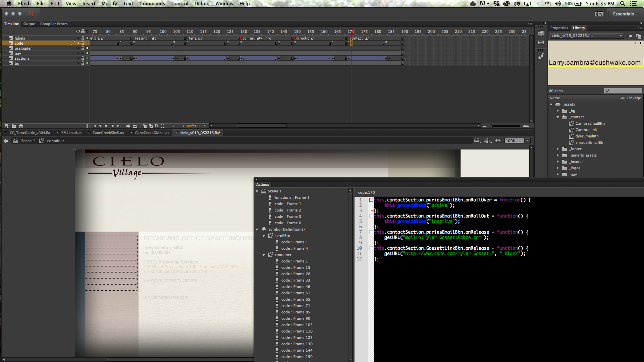
Task: Click the Onion Skin icon
Action: (x=145, y=126)
